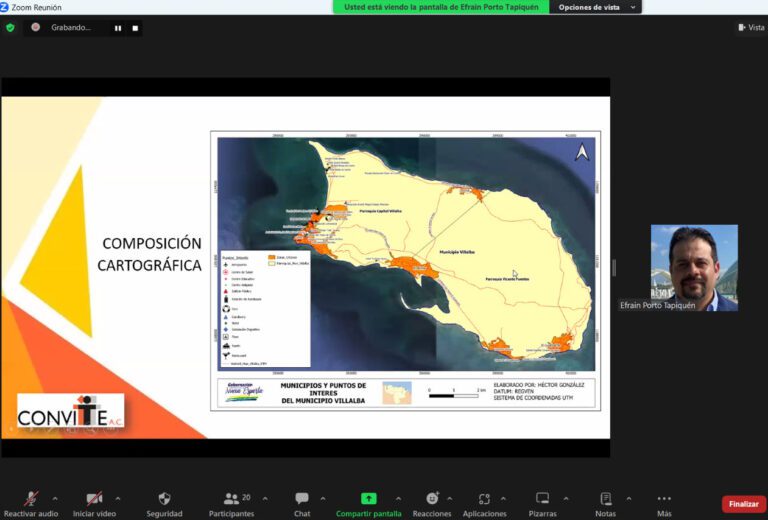Turn on camera with Iniciar video
The width and height of the screenshot is (768, 520).
click(94, 499)
